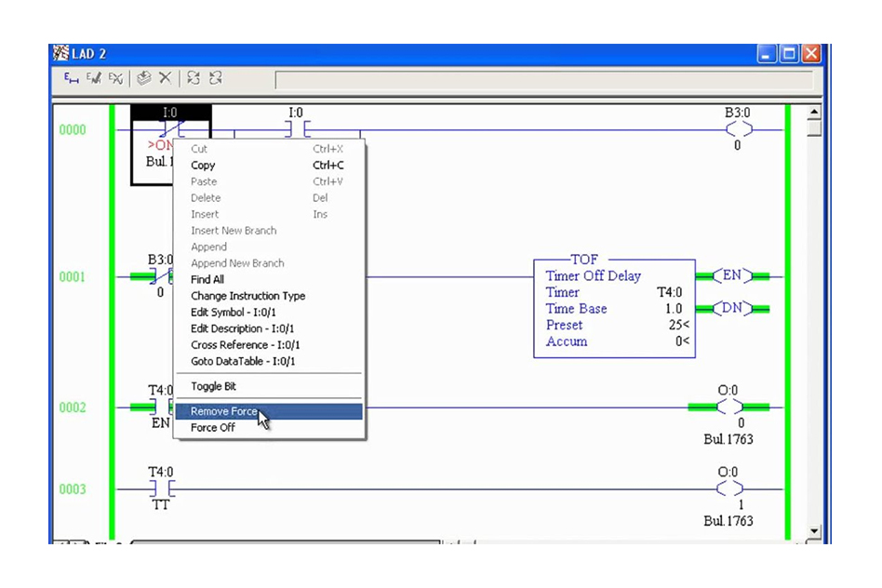Click the X cancel icon in toolbar

pos(165,79)
